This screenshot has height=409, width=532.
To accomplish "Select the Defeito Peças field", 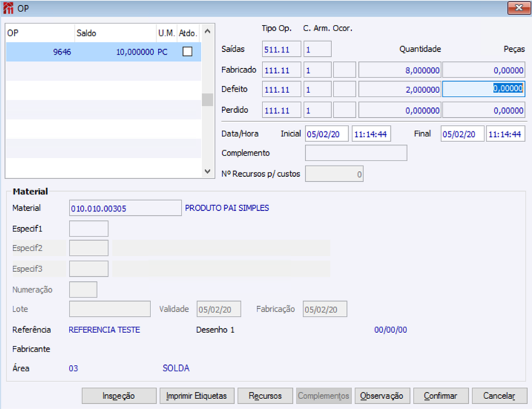I will pos(484,89).
